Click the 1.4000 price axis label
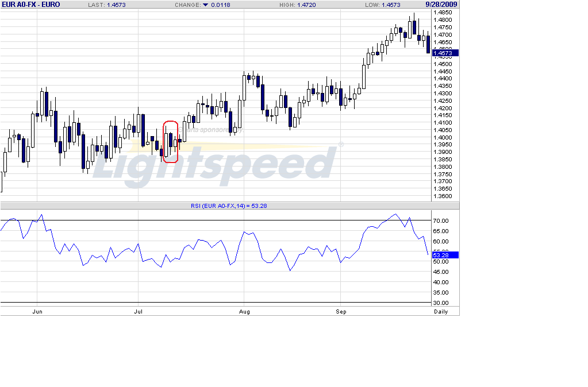 [443, 137]
